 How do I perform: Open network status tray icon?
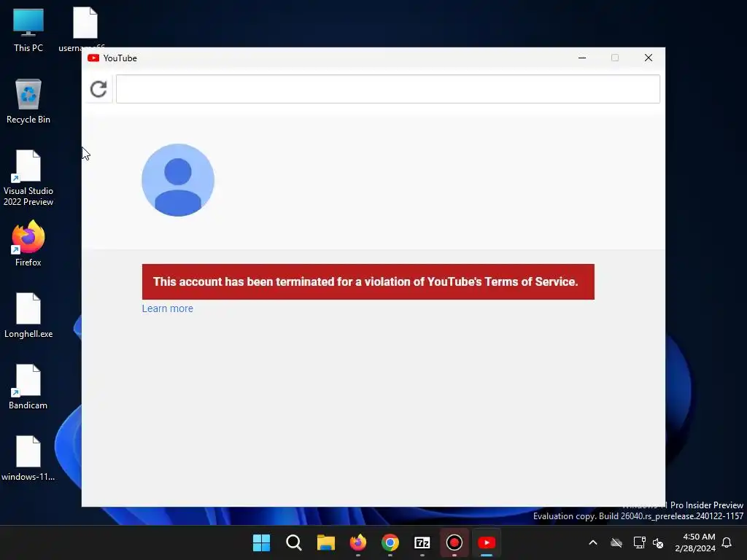pyautogui.click(x=639, y=542)
